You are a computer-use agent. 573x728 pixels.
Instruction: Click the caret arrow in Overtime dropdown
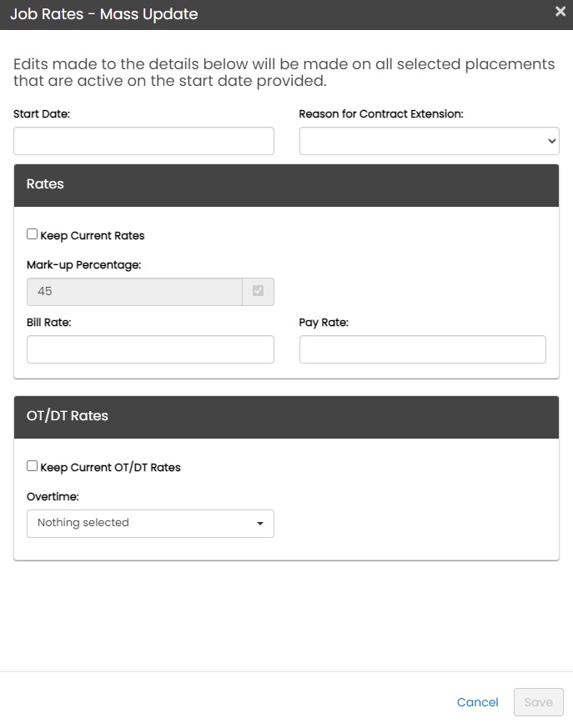260,524
